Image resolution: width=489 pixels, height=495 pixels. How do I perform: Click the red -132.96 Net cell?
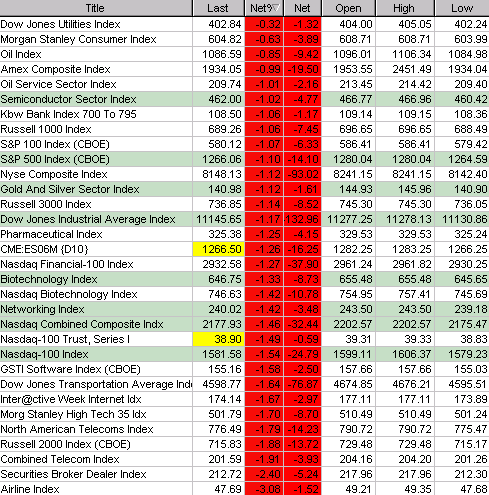[302, 219]
